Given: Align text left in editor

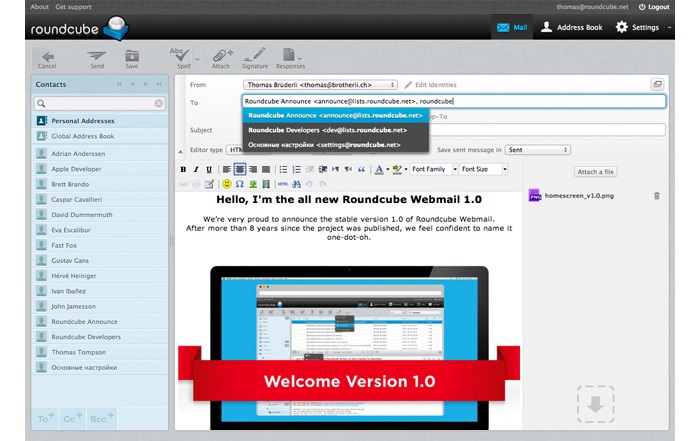Looking at the screenshot, I should pos(227,169).
